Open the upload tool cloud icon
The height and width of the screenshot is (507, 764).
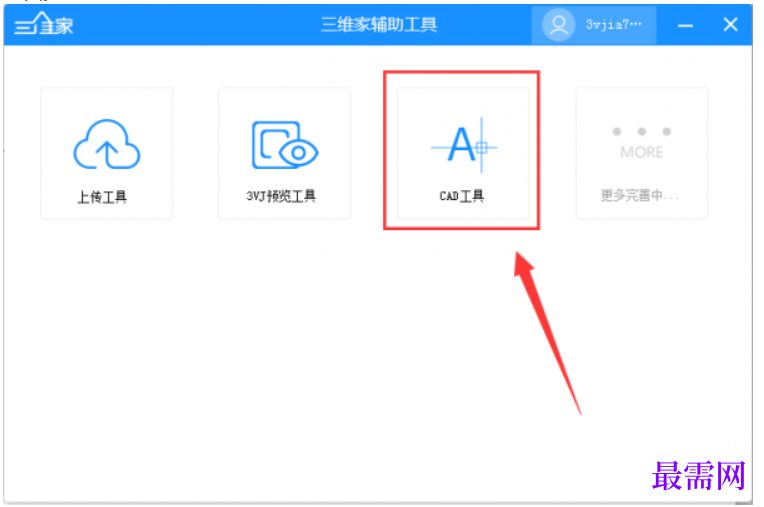point(107,145)
